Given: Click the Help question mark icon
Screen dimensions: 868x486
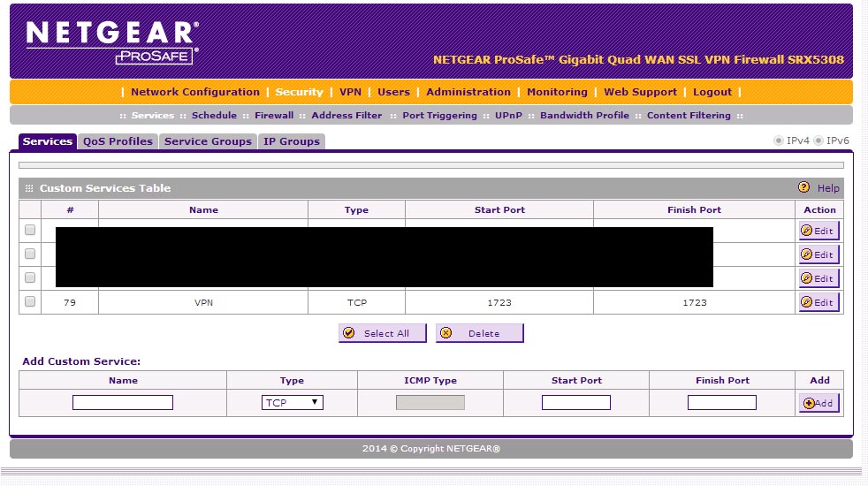Looking at the screenshot, I should coord(803,187).
